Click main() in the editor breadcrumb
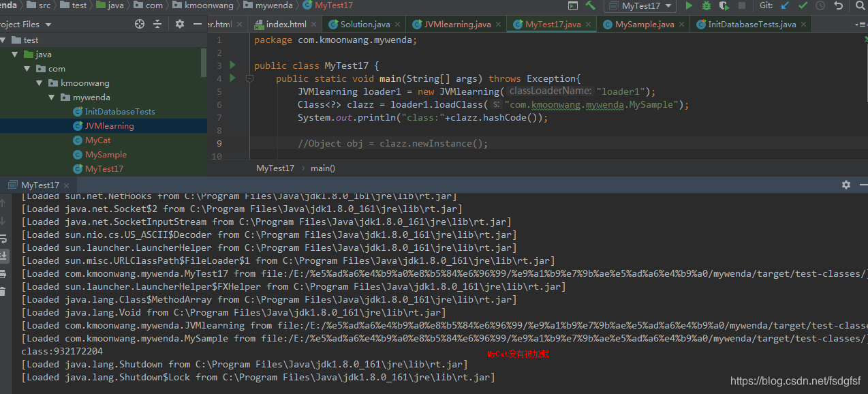868x394 pixels. [x=323, y=168]
